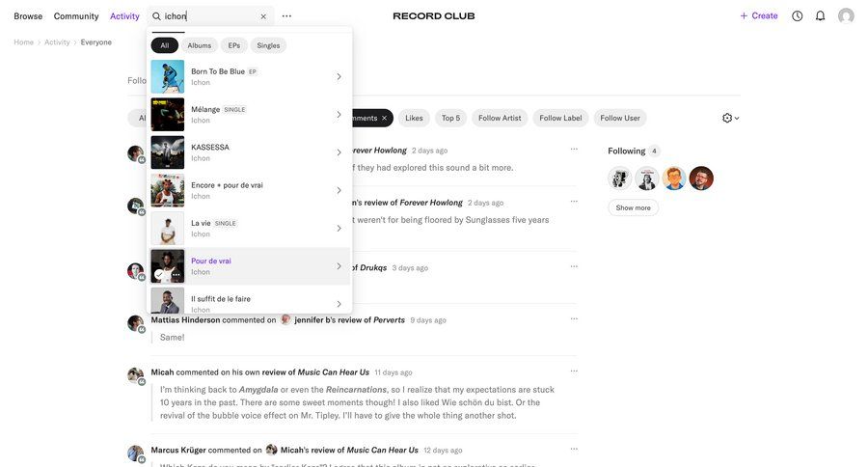The height and width of the screenshot is (467, 868).
Task: Click Micah's avatar beside his own review comment
Action: (x=136, y=375)
